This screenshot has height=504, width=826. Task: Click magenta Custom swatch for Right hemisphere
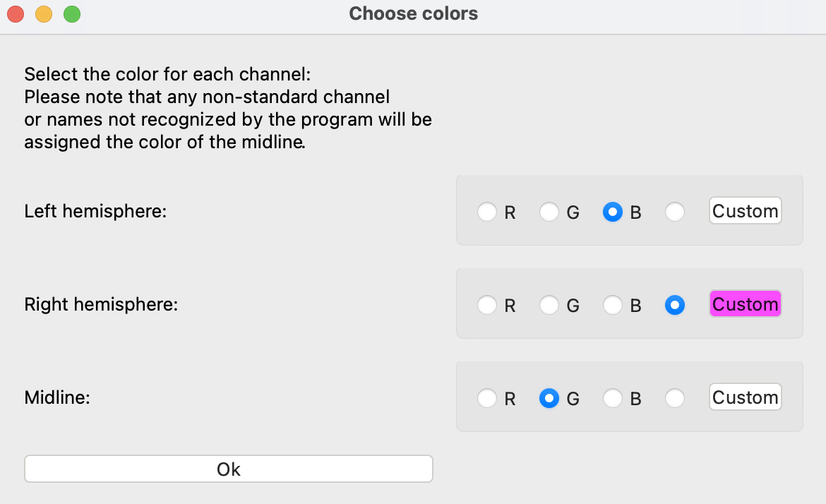[x=745, y=304]
